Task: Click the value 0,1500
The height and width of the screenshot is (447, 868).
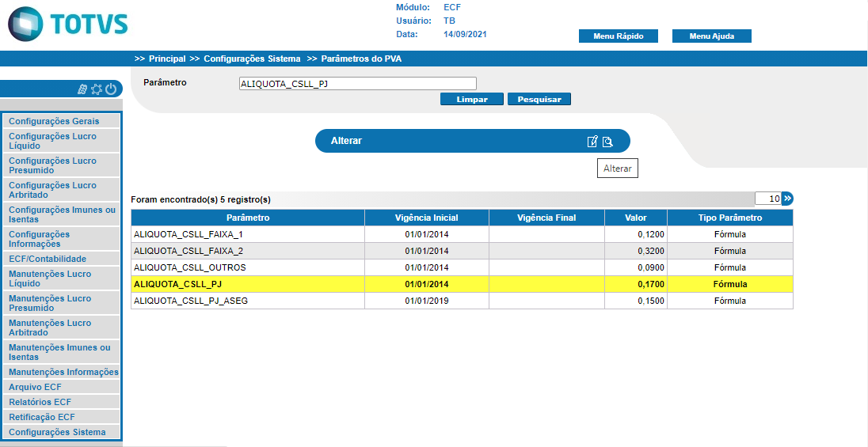Action: click(651, 301)
